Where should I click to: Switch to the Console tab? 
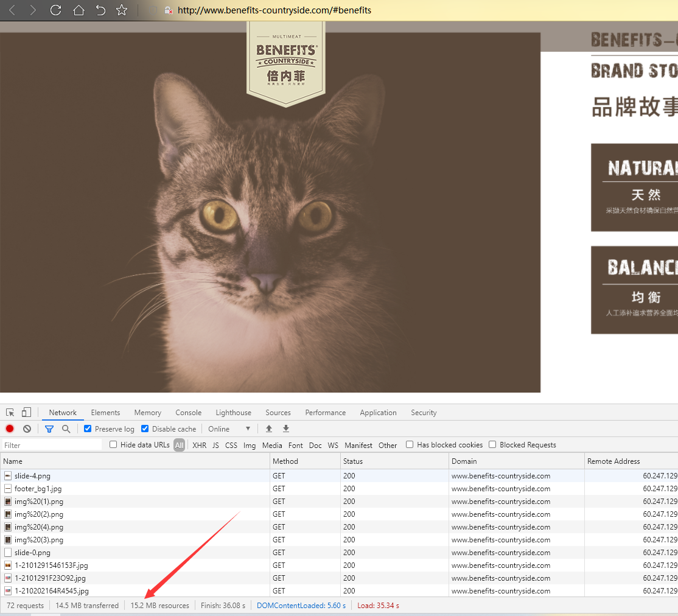coord(188,412)
